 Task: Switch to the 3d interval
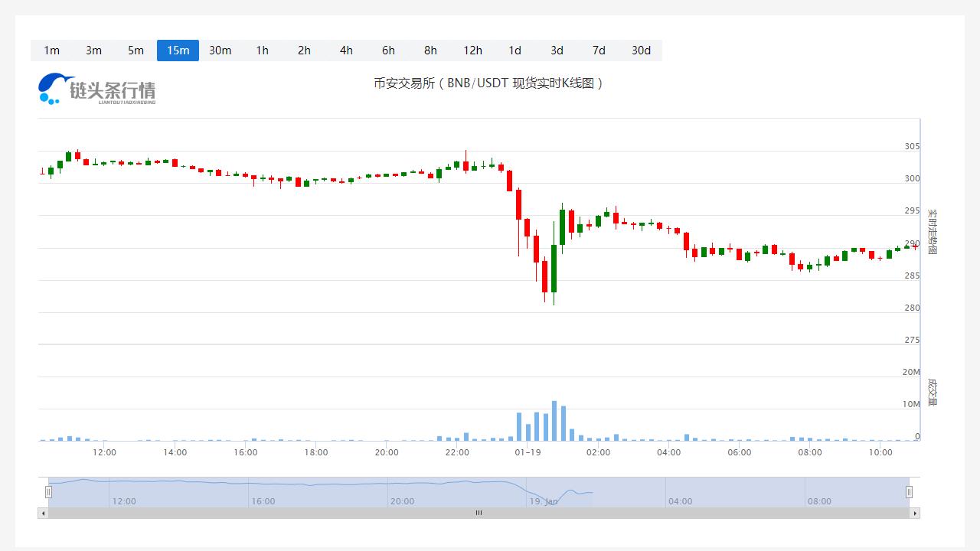(x=557, y=51)
